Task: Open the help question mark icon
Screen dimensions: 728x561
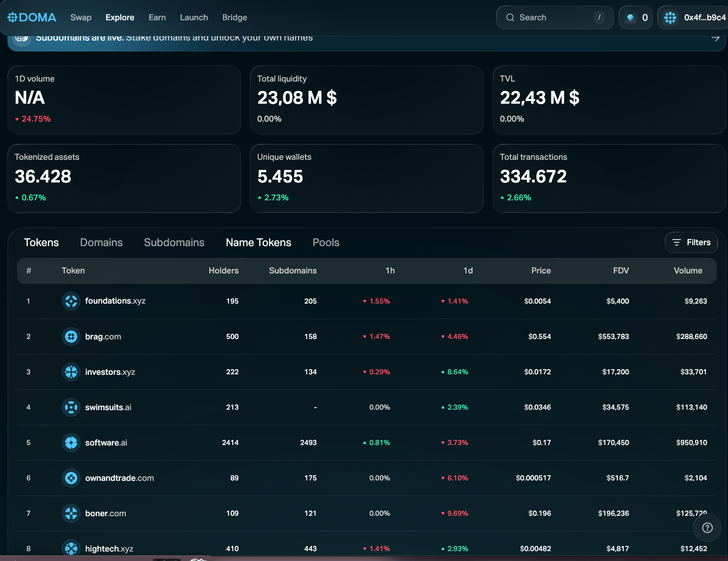Action: pyautogui.click(x=707, y=528)
